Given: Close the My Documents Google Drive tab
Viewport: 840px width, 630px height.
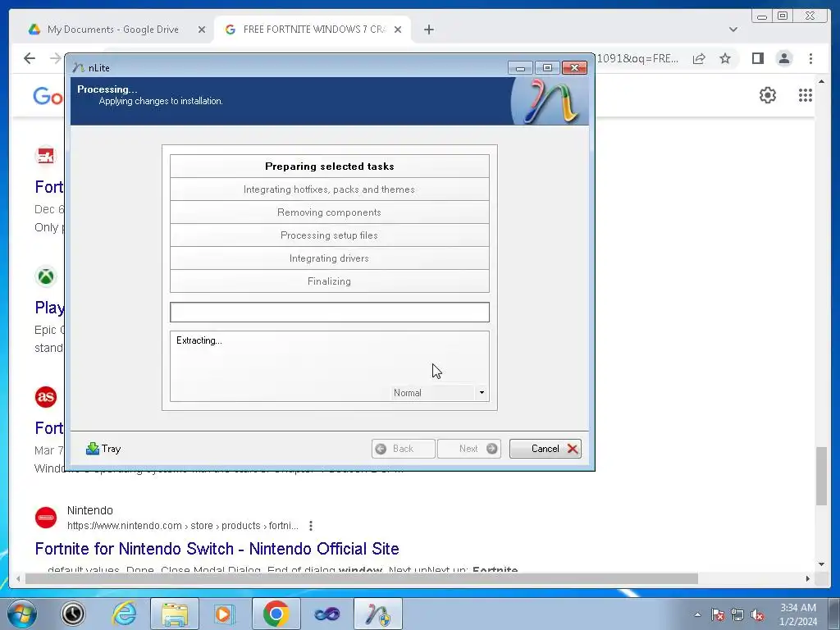Looking at the screenshot, I should point(202,30).
